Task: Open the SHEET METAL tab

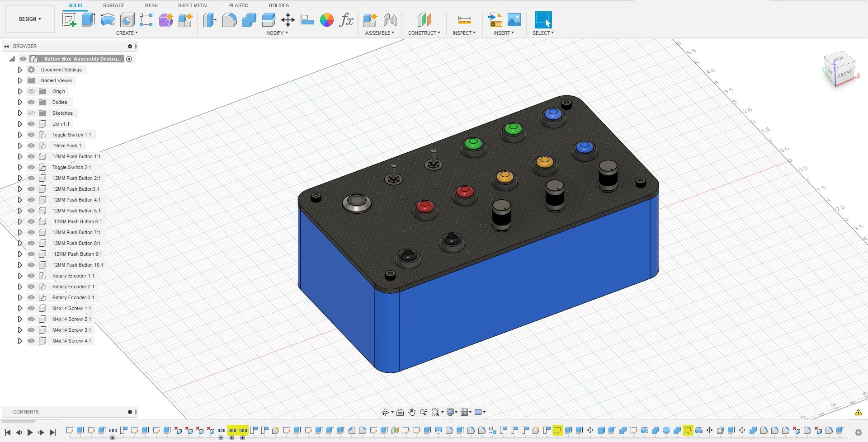Action: point(193,5)
